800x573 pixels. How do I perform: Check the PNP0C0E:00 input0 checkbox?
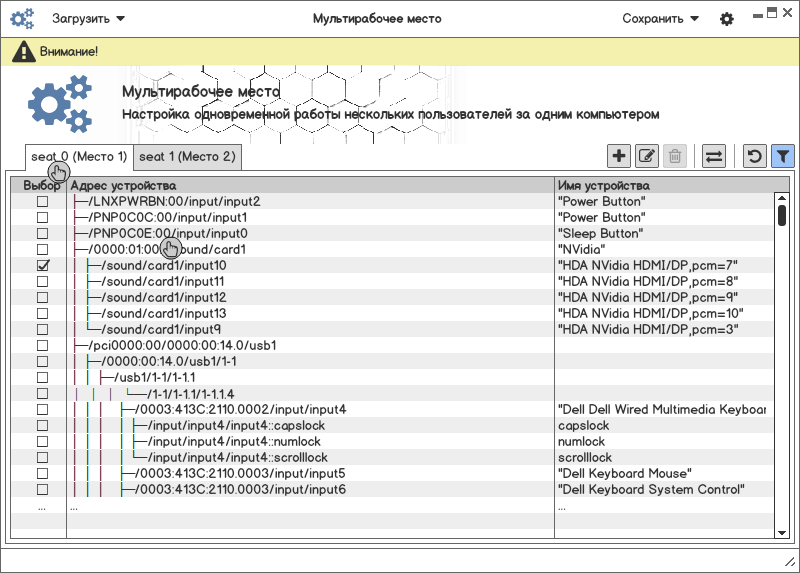(42, 234)
